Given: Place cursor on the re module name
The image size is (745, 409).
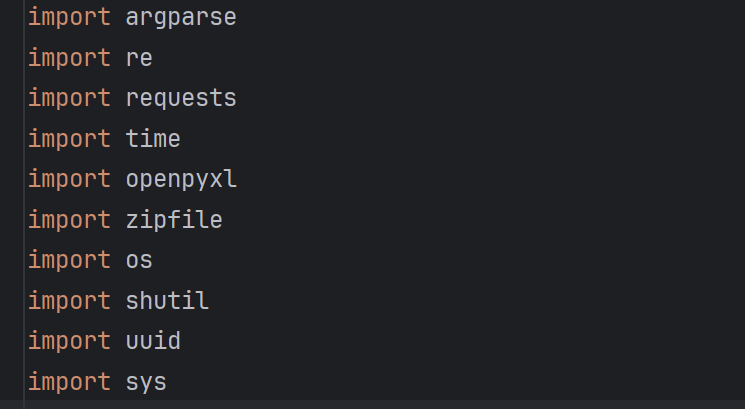Looking at the screenshot, I should click(x=139, y=58).
